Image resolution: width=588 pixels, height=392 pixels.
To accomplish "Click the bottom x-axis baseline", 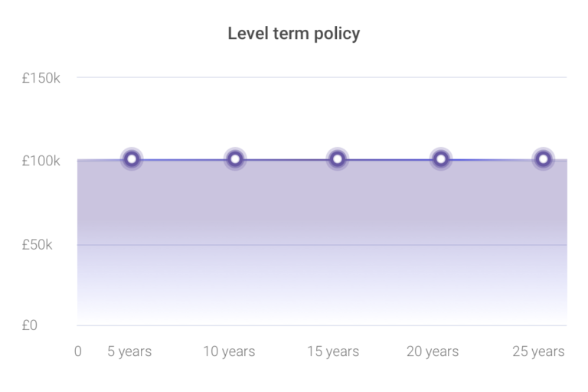I will pyautogui.click(x=322, y=325).
